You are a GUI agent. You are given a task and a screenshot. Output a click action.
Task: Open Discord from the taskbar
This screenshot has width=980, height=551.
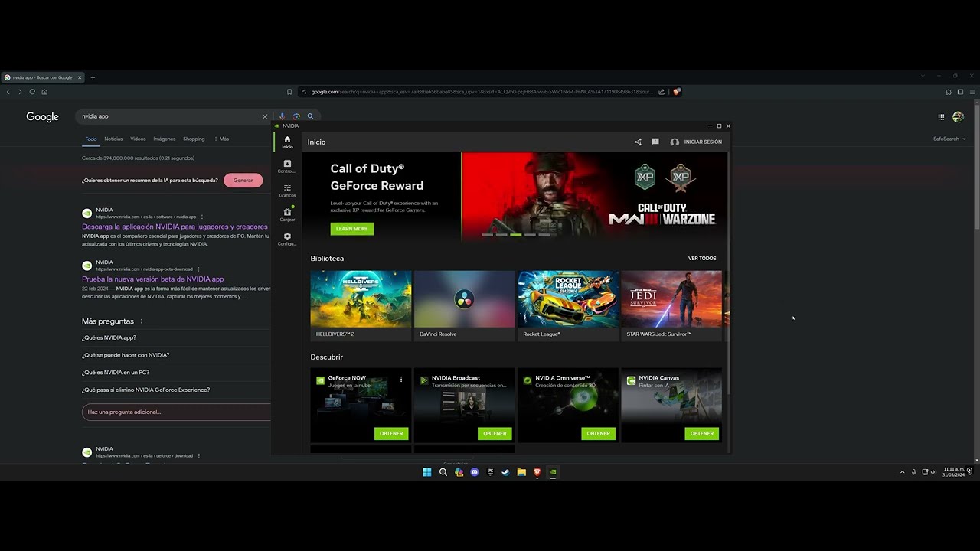pos(475,472)
